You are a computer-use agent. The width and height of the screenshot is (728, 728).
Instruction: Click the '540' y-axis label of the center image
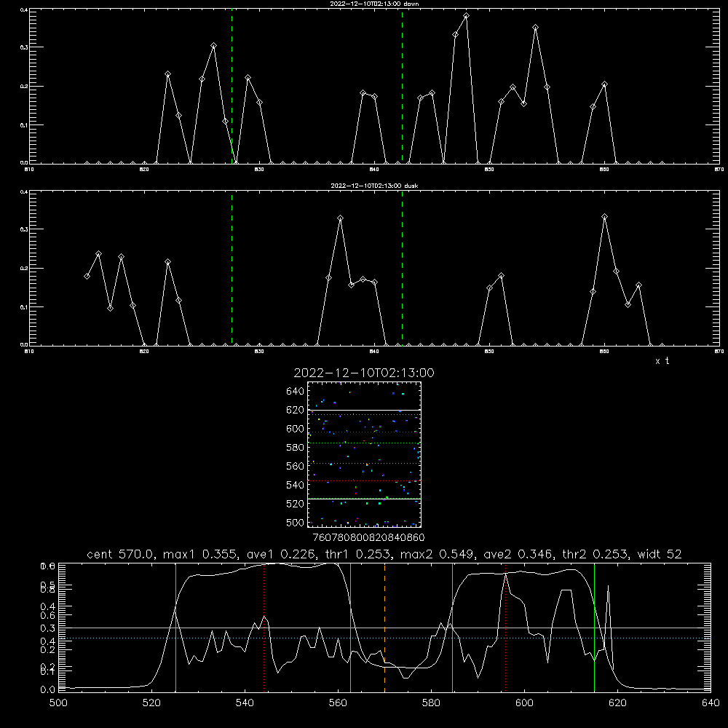tap(296, 485)
